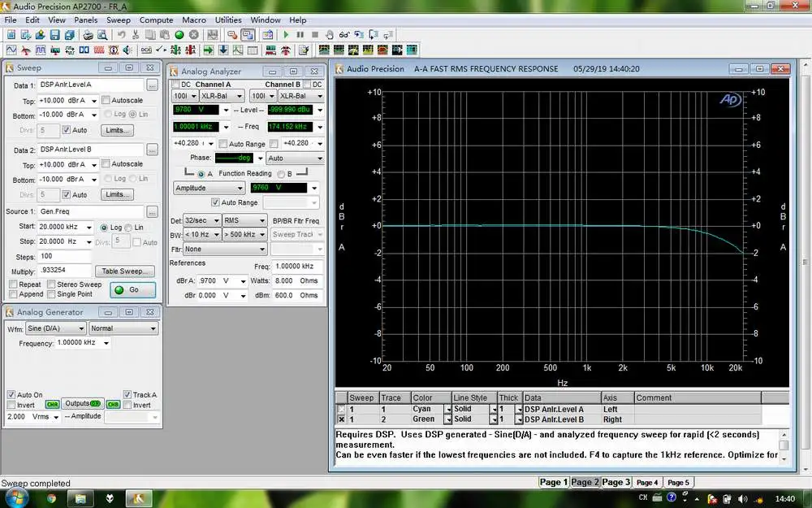Click Limits button for Data 2
Viewport: 812px width, 508px height.
click(x=117, y=194)
